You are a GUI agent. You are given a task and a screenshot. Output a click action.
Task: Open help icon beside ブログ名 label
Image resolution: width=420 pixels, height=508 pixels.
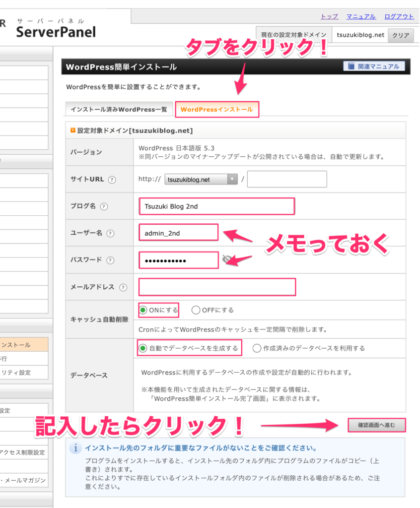(x=104, y=206)
